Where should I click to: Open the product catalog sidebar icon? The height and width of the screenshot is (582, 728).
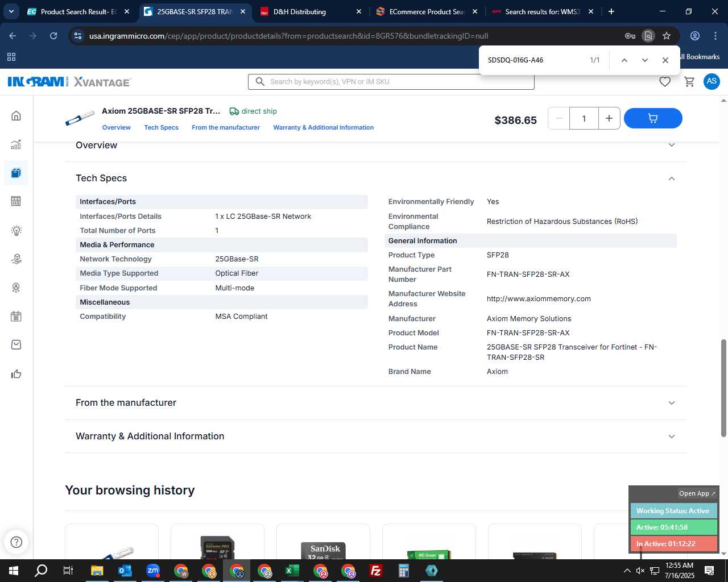tap(16, 173)
